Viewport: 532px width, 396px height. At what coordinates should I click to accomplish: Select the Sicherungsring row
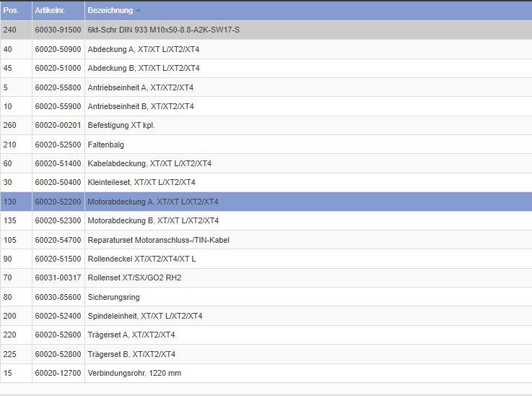[113, 297]
